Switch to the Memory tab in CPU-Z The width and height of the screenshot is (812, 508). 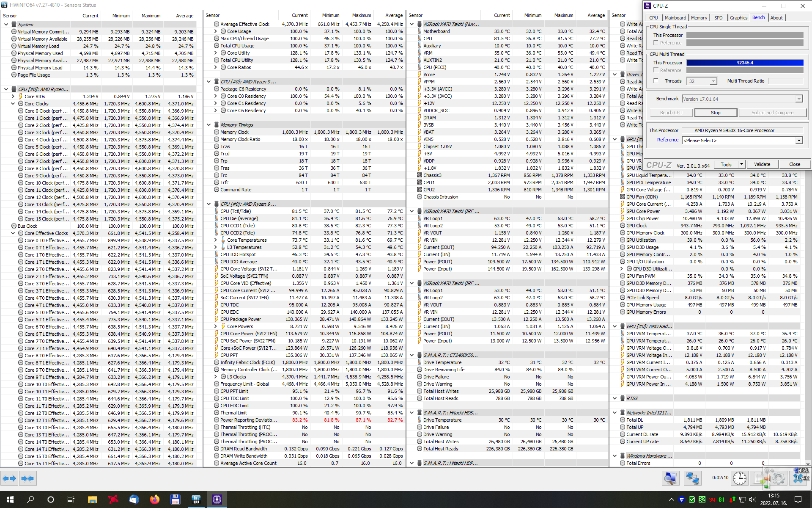pos(699,18)
